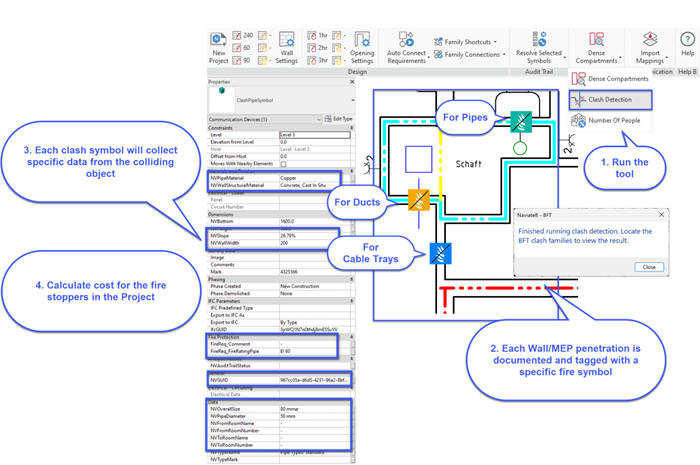This screenshot has width=700, height=465.
Task: Click the ClashPipeSymbol family preview thumbnail
Action: click(221, 100)
